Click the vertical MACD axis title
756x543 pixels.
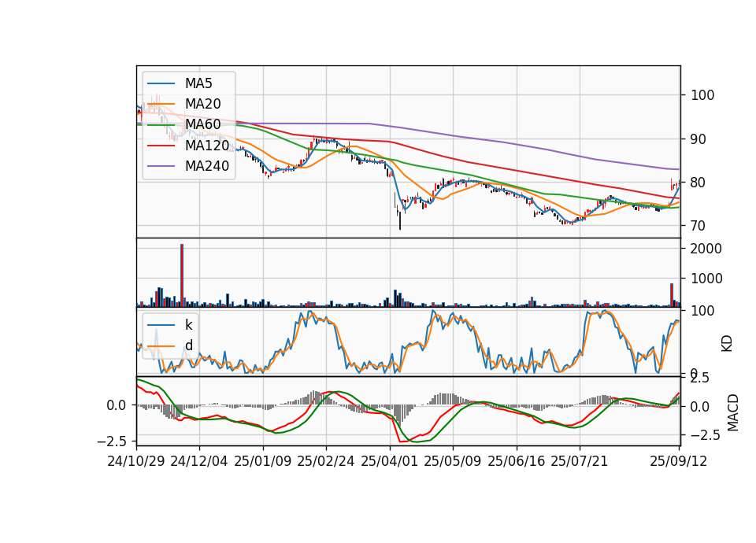tap(733, 412)
